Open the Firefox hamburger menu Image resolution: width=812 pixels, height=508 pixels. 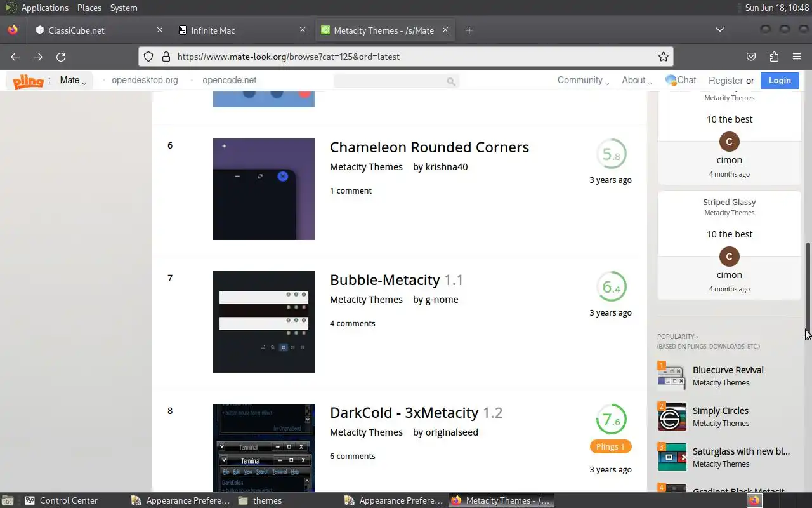coord(797,57)
